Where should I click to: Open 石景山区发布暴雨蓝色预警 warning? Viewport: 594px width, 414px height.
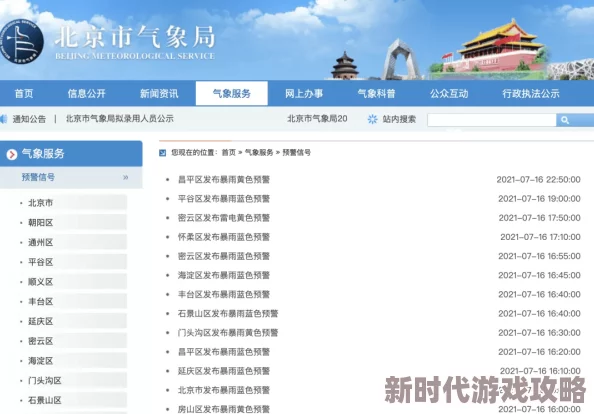click(228, 313)
